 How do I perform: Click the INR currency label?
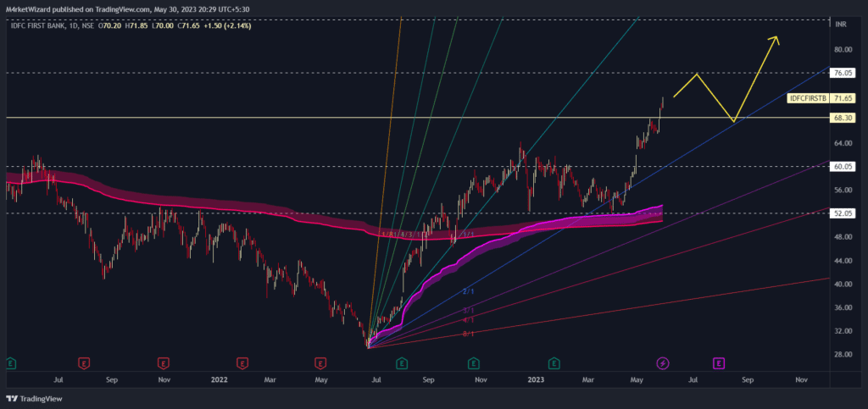[x=841, y=25]
